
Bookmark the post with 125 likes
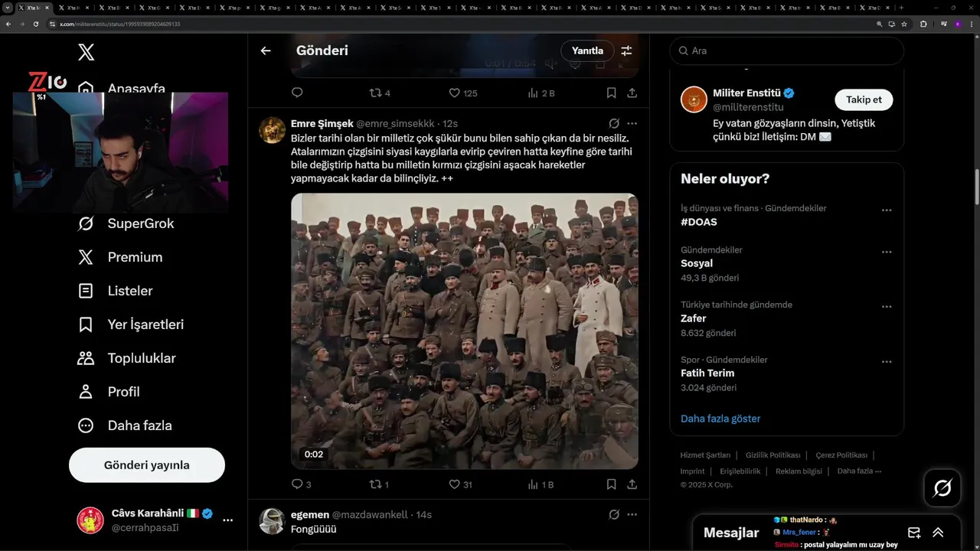[611, 93]
